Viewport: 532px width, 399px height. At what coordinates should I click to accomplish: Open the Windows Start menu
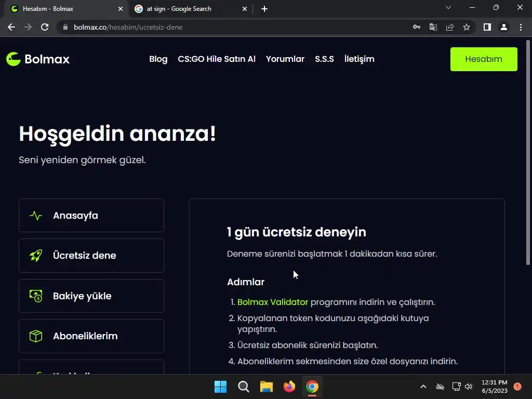click(220, 387)
